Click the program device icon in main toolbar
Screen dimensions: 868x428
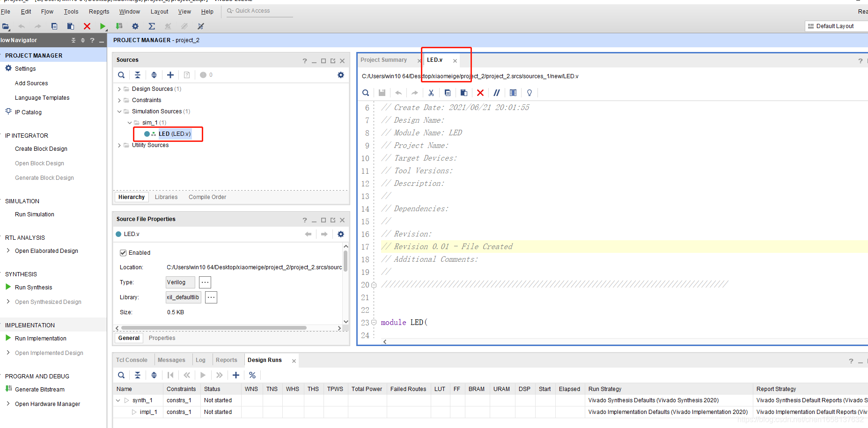119,26
